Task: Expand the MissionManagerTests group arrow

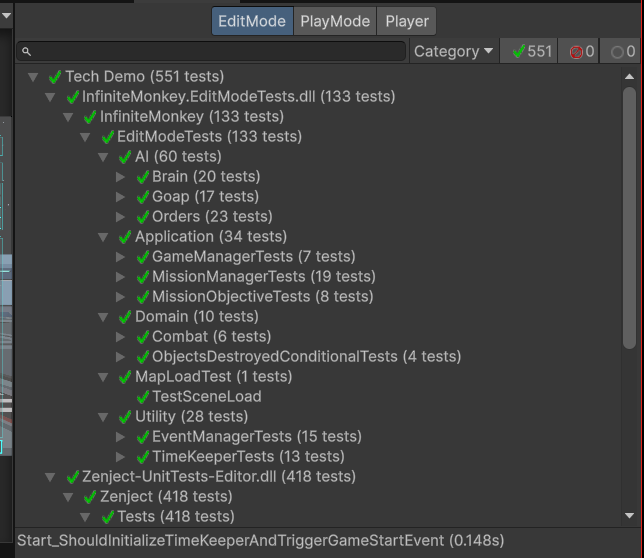Action: (x=120, y=277)
